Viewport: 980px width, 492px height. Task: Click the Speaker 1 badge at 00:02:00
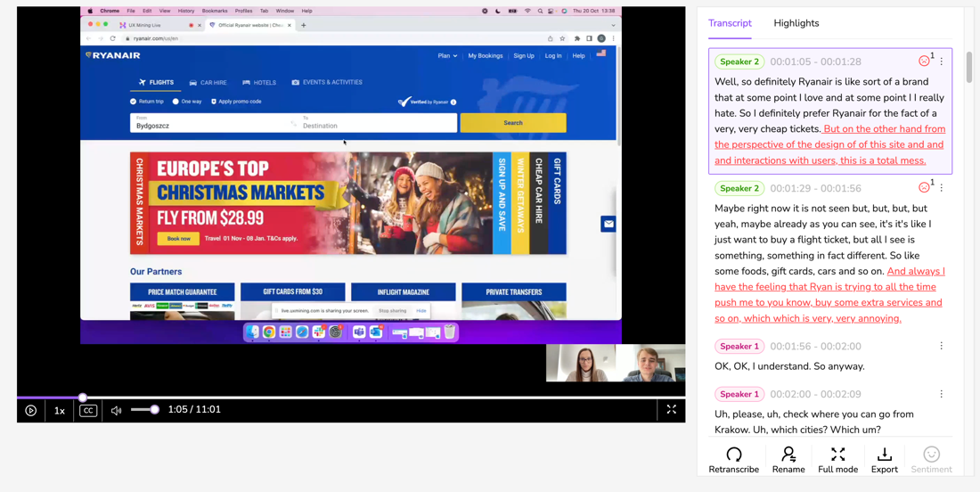tap(739, 395)
